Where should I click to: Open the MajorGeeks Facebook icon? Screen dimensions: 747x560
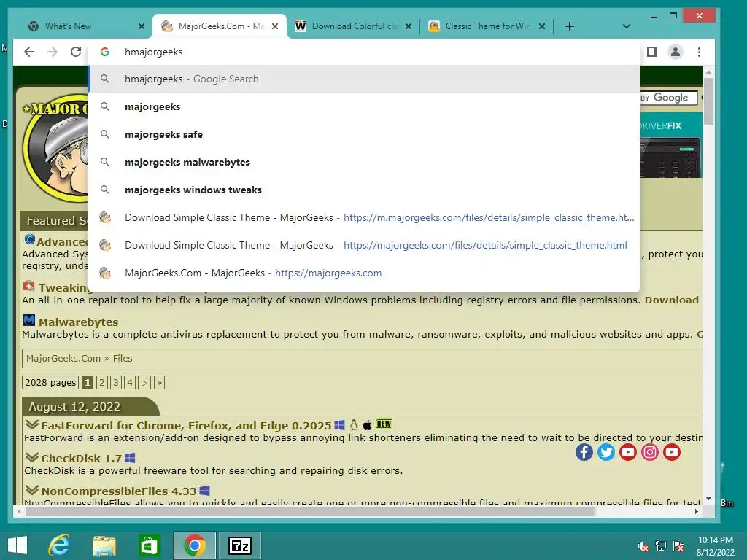584,452
